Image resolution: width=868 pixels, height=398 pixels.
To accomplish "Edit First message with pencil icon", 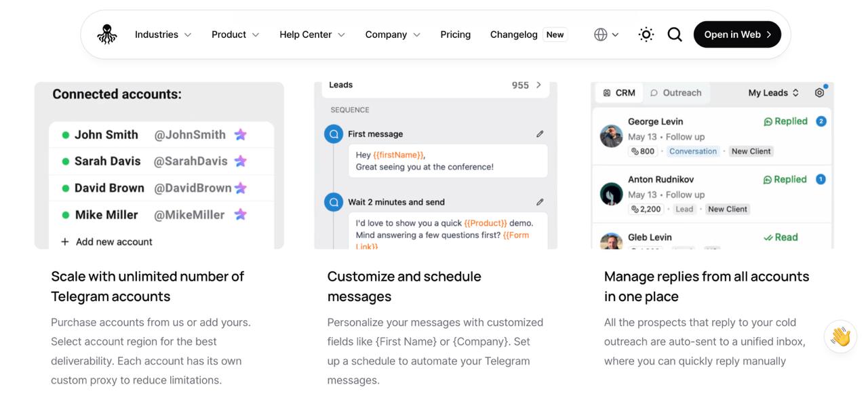I will (x=540, y=134).
